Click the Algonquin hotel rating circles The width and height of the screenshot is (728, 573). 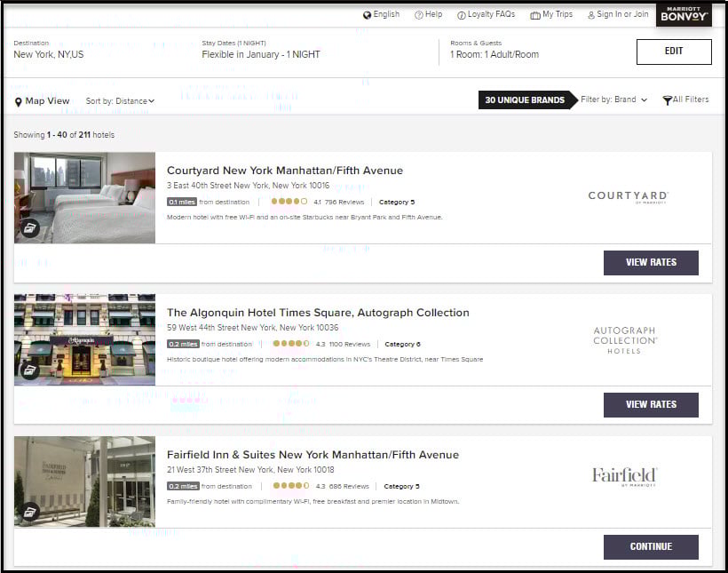[x=291, y=344]
